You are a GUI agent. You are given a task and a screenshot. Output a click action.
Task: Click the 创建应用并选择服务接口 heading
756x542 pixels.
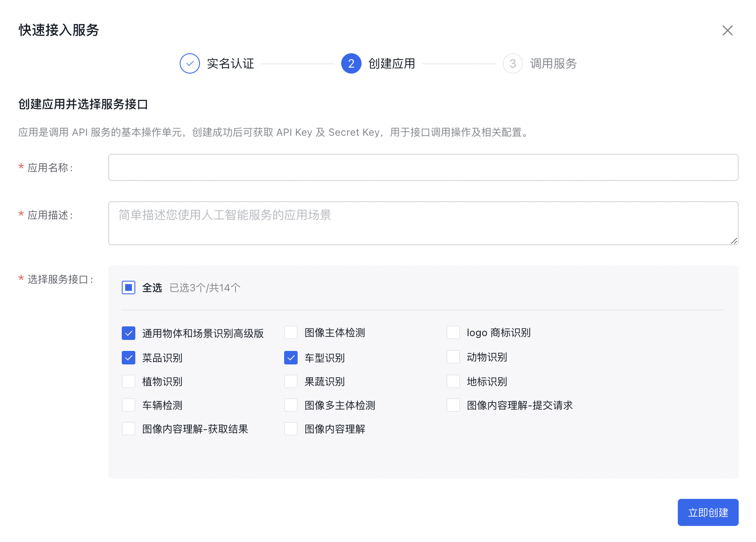[83, 104]
